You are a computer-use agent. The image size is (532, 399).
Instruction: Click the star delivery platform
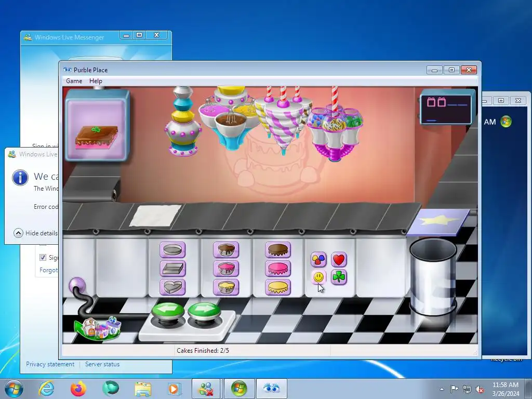click(438, 221)
